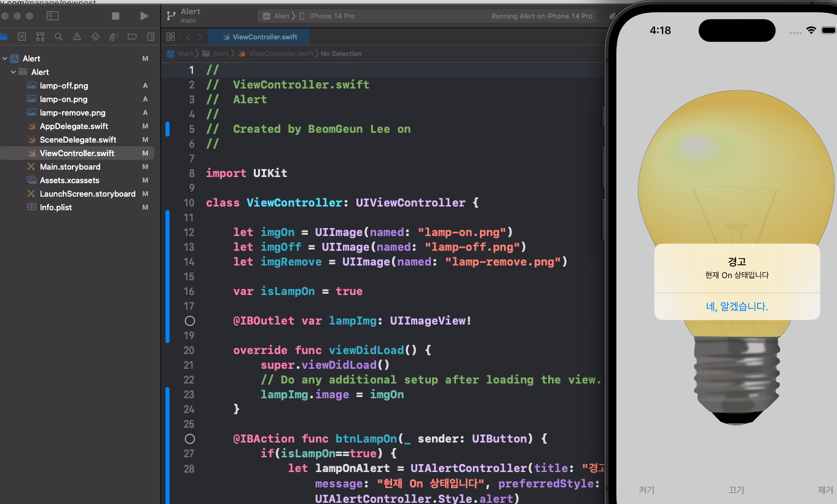The height and width of the screenshot is (504, 837).
Task: Go back in editor history
Action: [x=188, y=37]
